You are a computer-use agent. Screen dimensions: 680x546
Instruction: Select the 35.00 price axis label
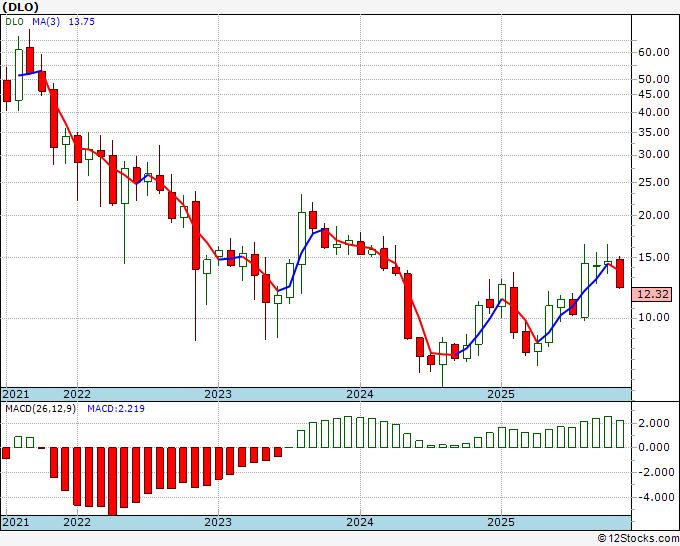[654, 132]
